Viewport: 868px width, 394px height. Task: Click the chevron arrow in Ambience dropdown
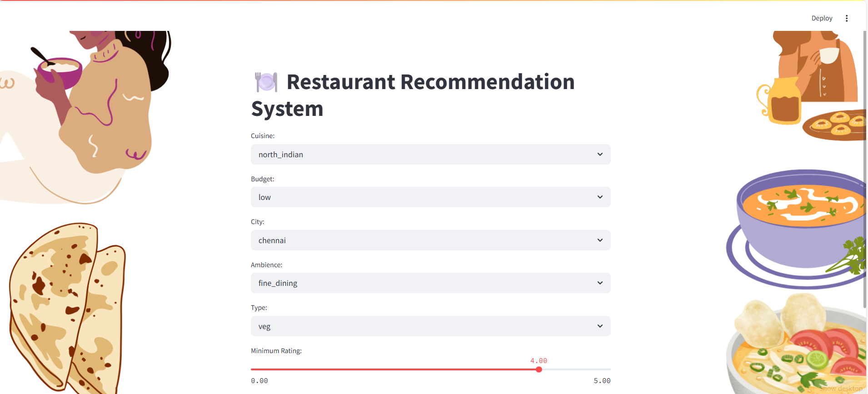click(600, 283)
